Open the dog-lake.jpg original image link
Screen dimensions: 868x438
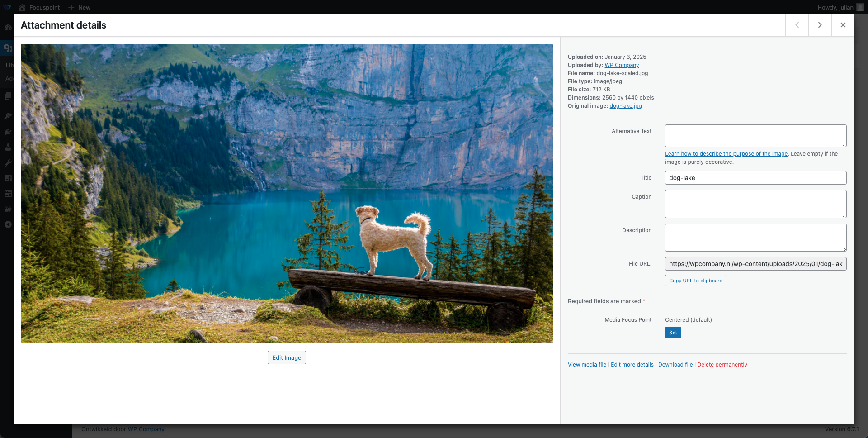click(x=626, y=106)
